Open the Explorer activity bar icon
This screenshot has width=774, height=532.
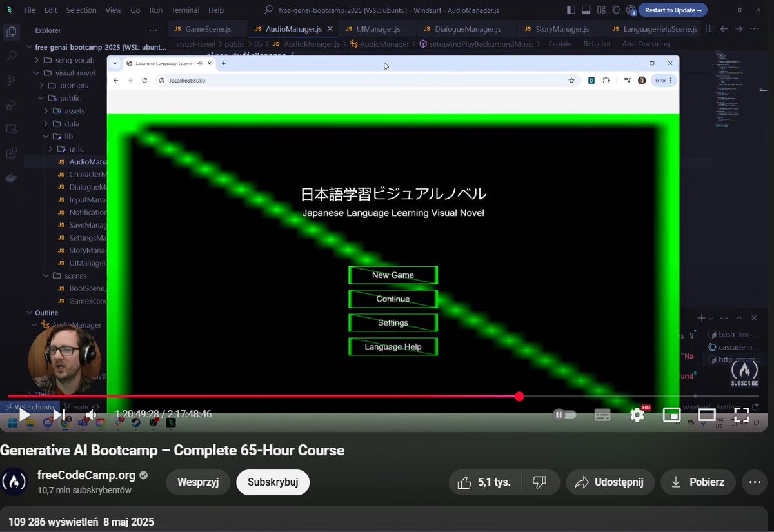(x=11, y=32)
